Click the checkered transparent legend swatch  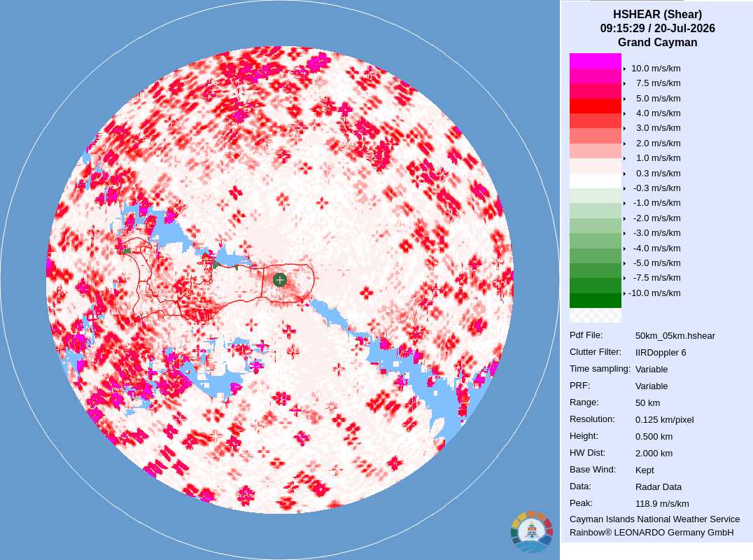point(595,315)
